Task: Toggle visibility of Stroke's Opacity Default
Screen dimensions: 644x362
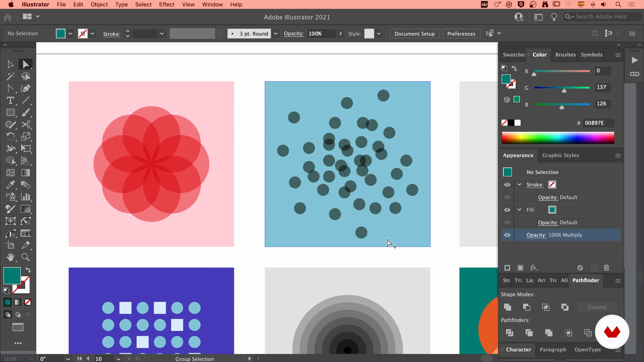Action: [x=507, y=197]
